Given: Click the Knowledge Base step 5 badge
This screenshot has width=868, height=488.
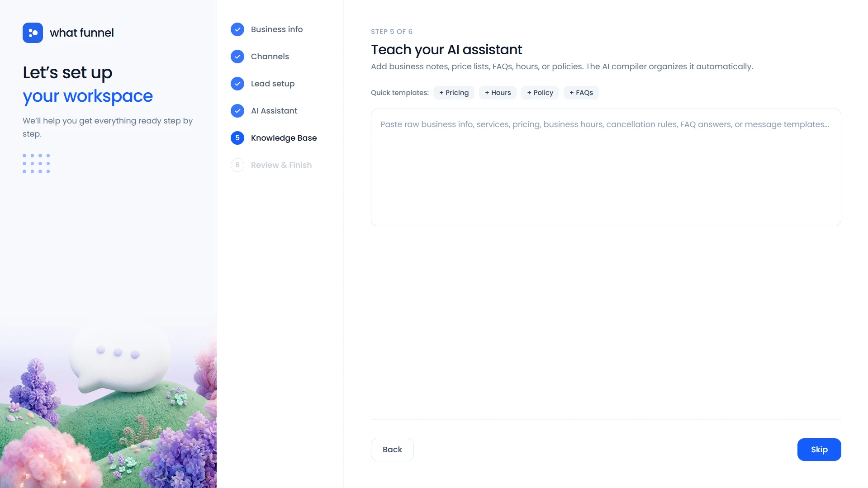Looking at the screenshot, I should click(x=237, y=138).
